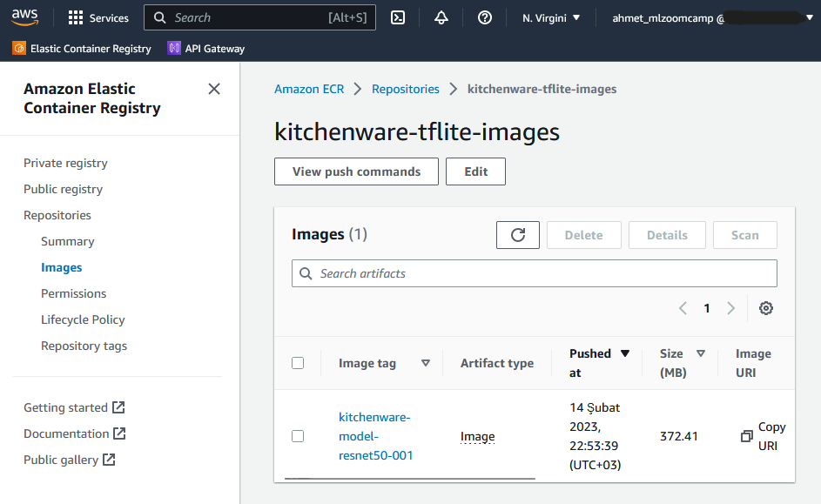Open the notifications bell
The width and height of the screenshot is (821, 504).
[x=441, y=17]
